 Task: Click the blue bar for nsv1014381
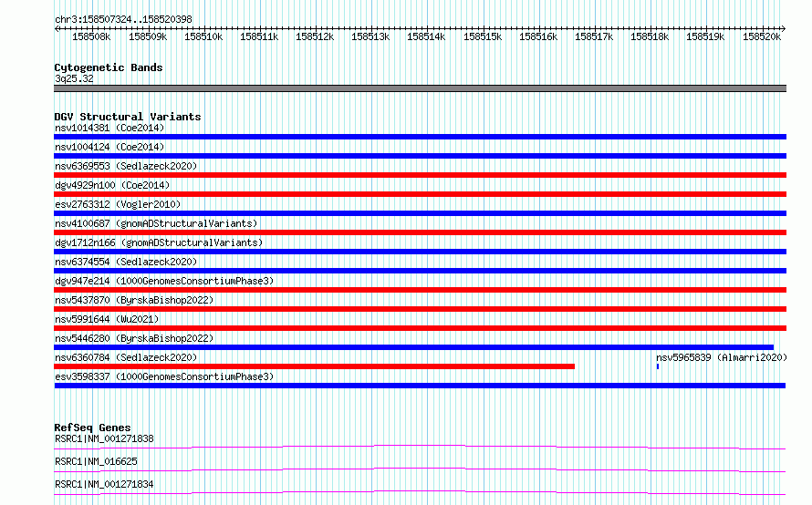[x=420, y=137]
